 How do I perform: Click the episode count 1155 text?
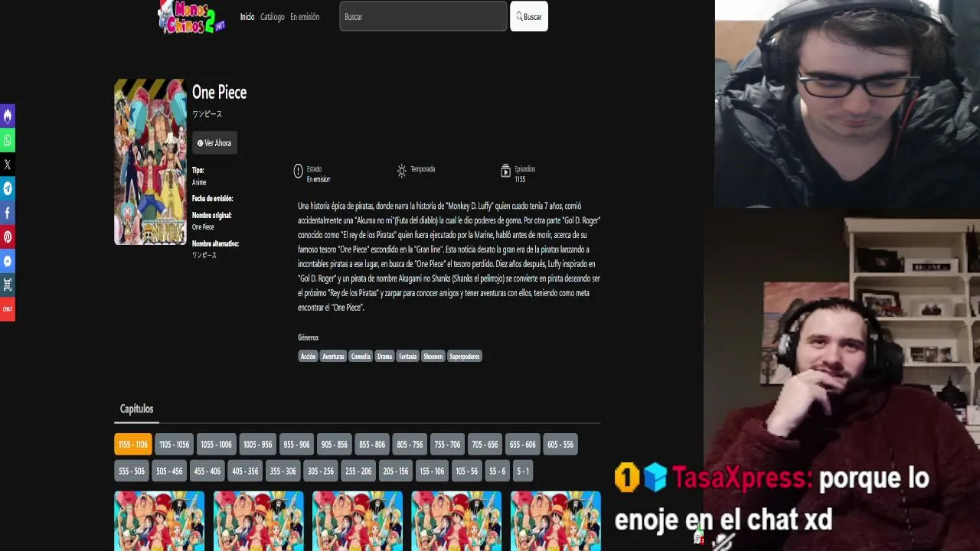[x=520, y=179]
